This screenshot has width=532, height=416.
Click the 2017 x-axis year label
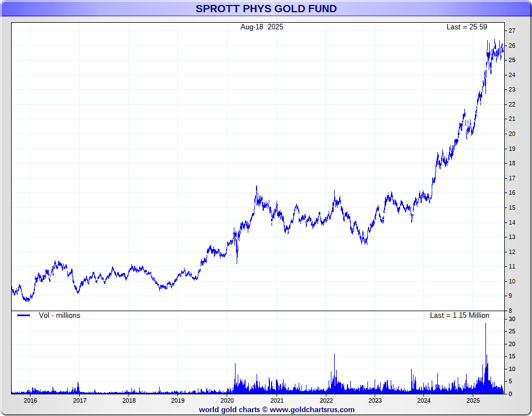click(79, 400)
